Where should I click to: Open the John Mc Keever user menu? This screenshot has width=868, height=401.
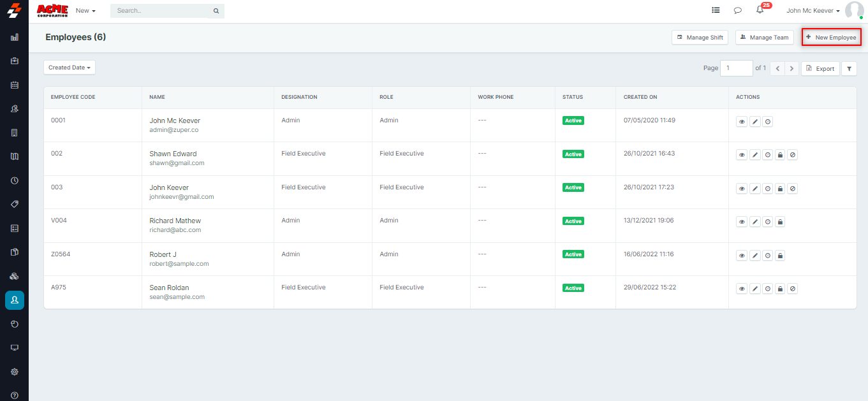813,11
